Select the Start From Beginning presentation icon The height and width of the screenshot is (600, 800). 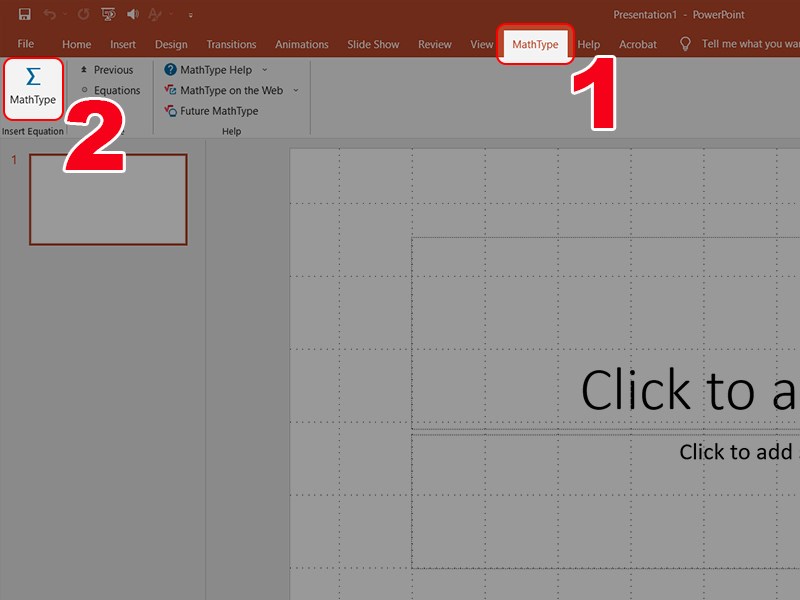106,14
